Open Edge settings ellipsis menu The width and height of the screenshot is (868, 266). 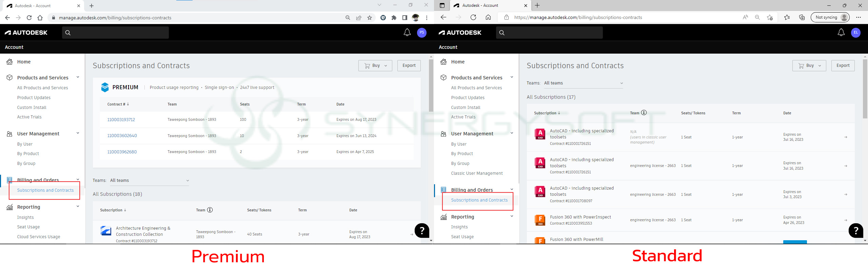(x=858, y=17)
